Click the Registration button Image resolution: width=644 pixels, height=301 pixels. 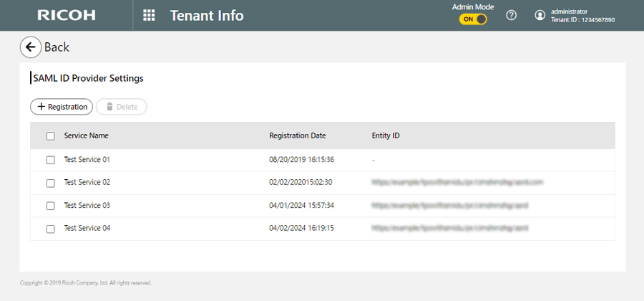click(62, 107)
